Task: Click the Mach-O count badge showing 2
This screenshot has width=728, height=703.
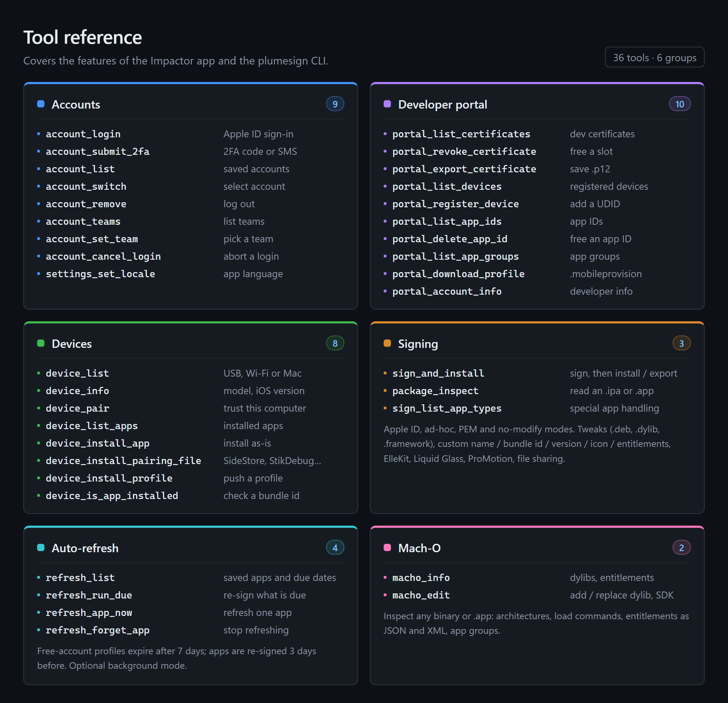Action: [681, 548]
